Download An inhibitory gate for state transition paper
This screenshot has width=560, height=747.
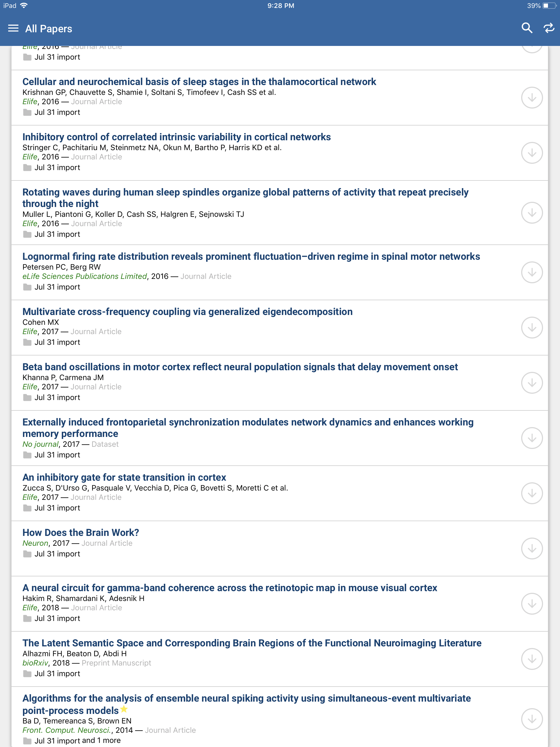point(532,493)
